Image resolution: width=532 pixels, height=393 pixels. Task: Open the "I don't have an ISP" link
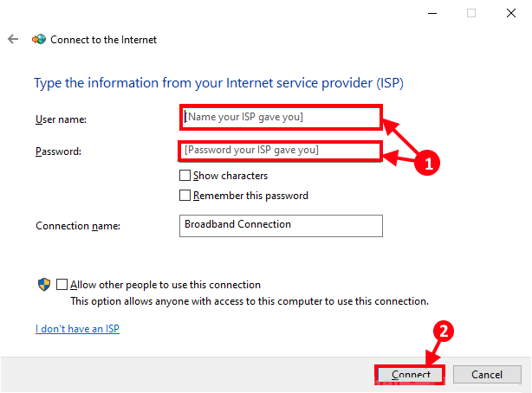[x=77, y=329]
